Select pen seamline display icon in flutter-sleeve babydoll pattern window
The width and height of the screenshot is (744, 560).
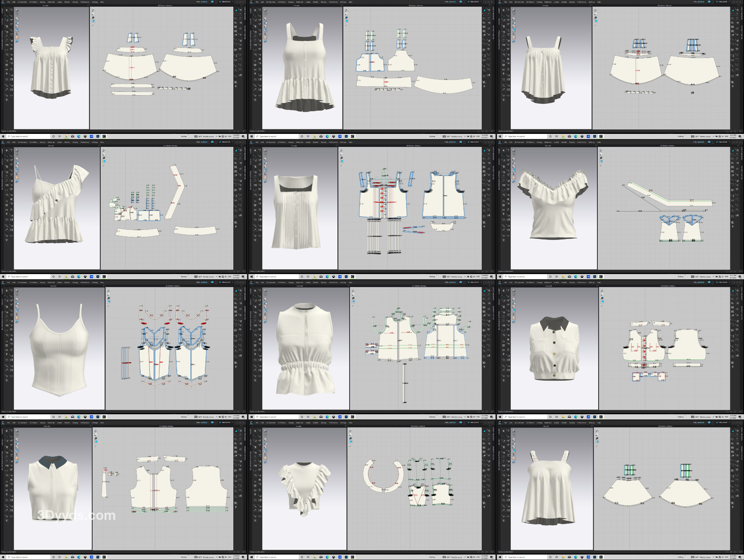[93, 10]
